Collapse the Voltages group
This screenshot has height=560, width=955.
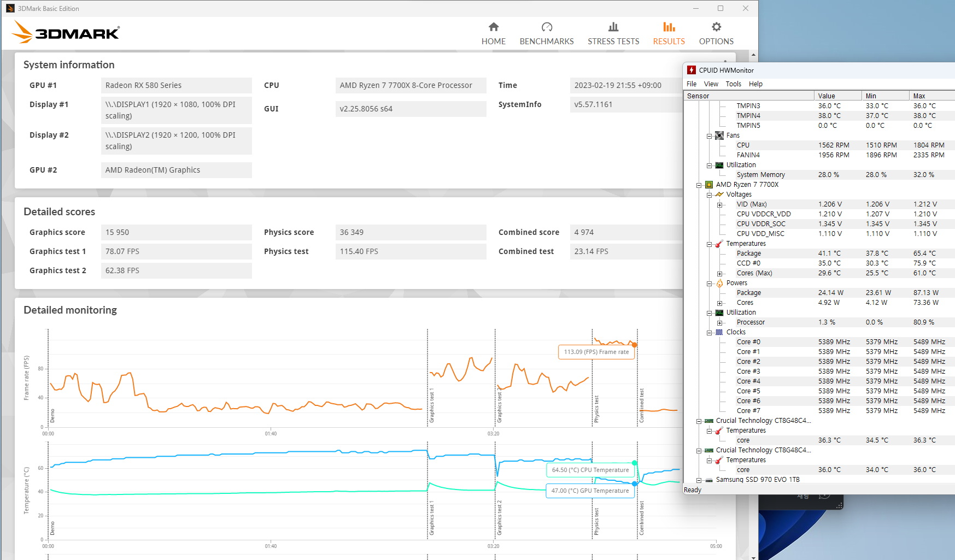(710, 195)
